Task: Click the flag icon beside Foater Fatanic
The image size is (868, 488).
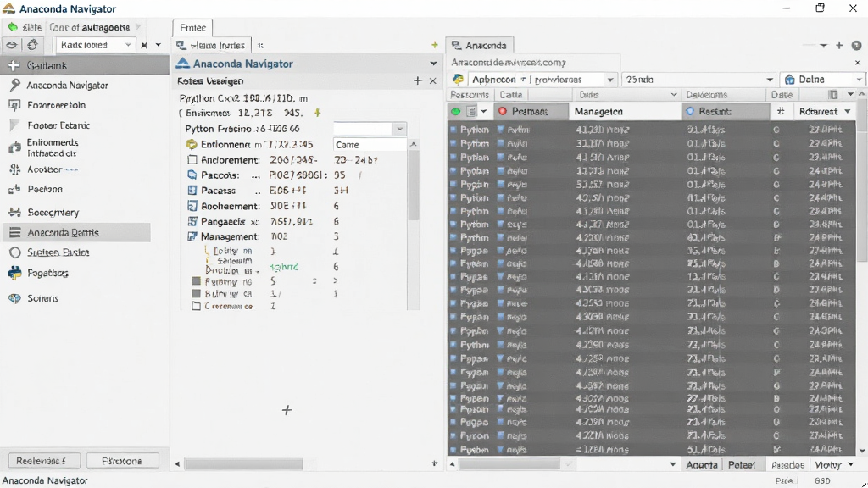Action: [x=15, y=125]
